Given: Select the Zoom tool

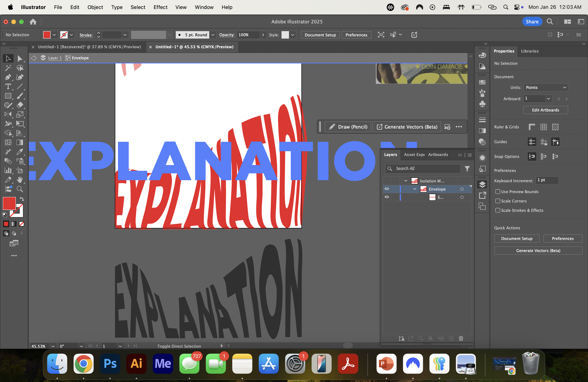Looking at the screenshot, I should [x=20, y=189].
